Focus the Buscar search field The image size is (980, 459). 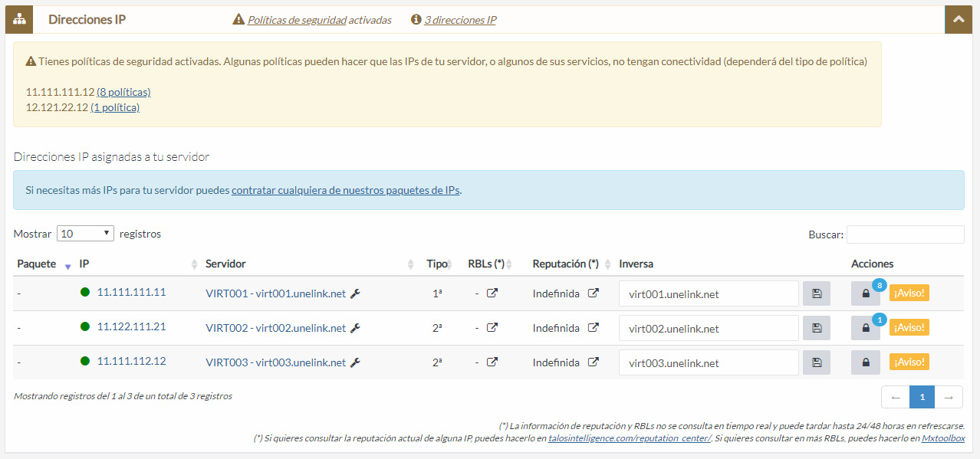[x=905, y=234]
